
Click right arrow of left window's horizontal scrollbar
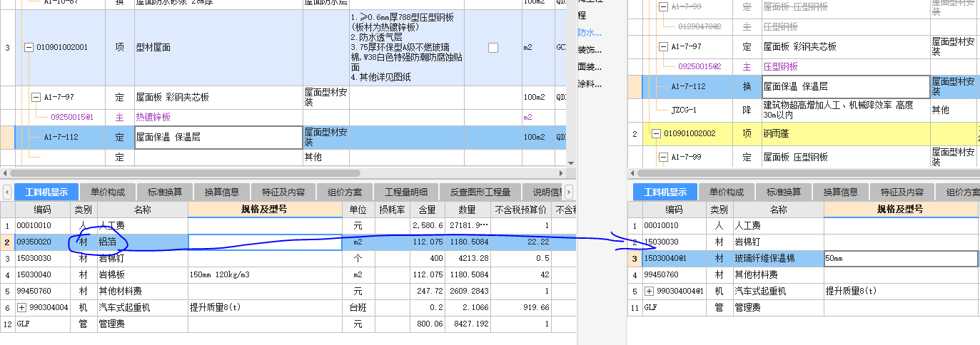click(x=561, y=173)
